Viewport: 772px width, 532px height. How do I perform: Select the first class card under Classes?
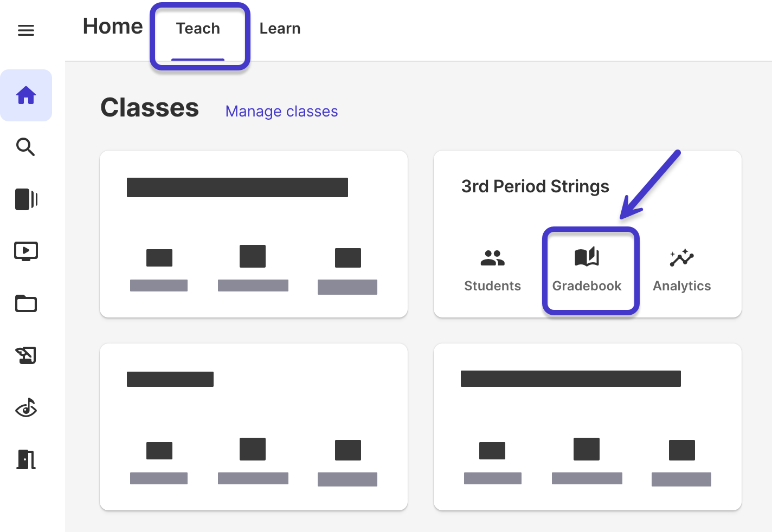[253, 233]
